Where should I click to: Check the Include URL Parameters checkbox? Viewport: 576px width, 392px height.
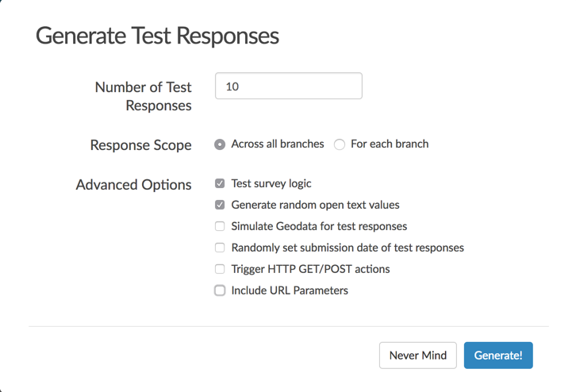pyautogui.click(x=220, y=290)
